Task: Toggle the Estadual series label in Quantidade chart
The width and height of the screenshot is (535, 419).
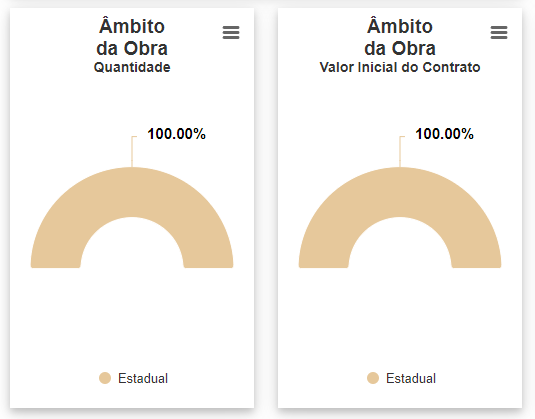Action: (143, 378)
